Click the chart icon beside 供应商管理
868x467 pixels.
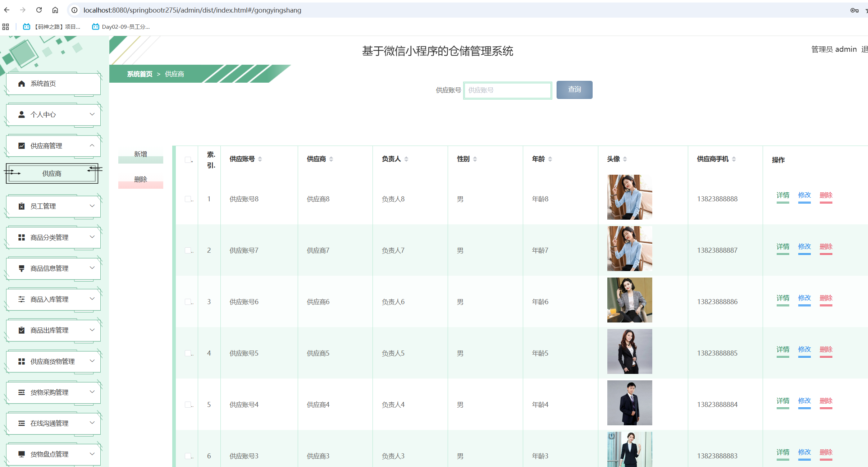tap(22, 146)
